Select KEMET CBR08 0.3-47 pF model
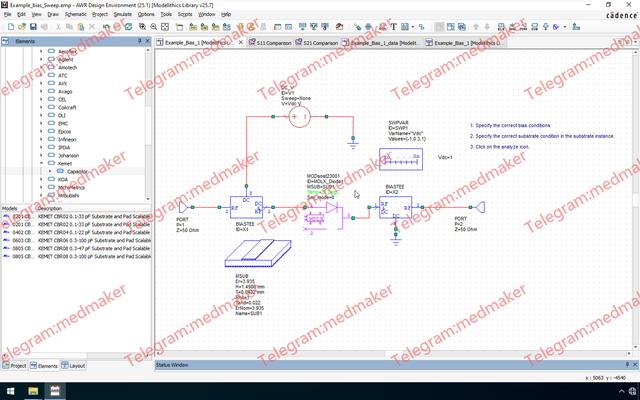 (76, 248)
